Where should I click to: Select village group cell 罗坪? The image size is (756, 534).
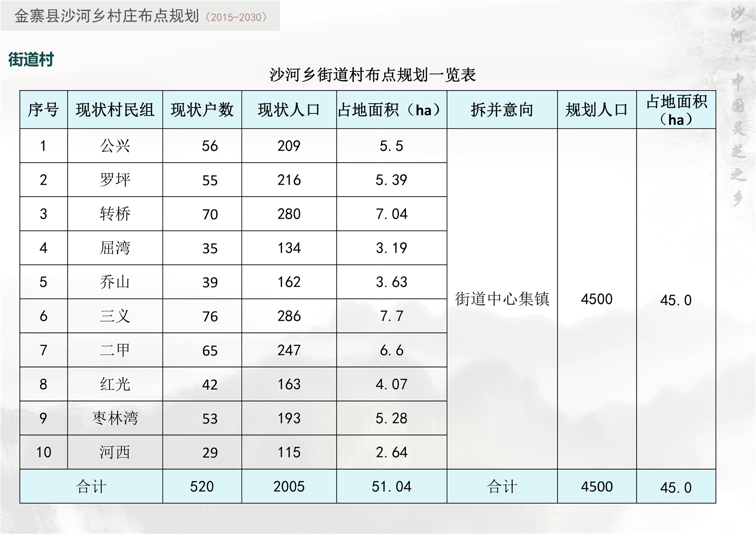[115, 180]
